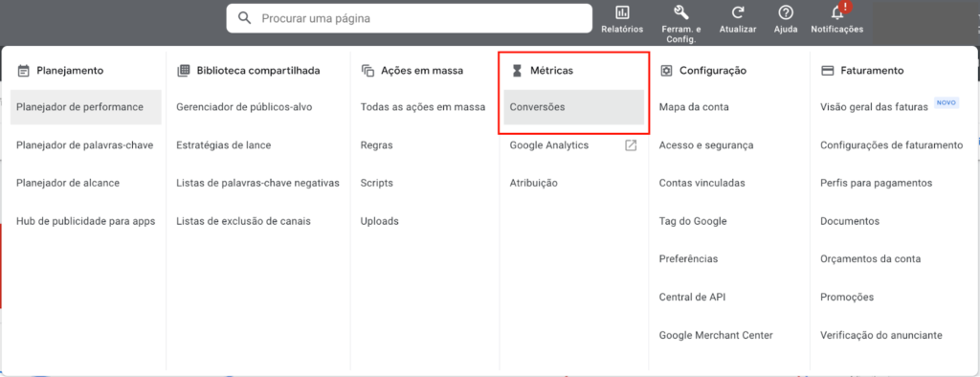Image resolution: width=980 pixels, height=377 pixels.
Task: Open Listas de exclusão de canais
Action: pyautogui.click(x=243, y=221)
